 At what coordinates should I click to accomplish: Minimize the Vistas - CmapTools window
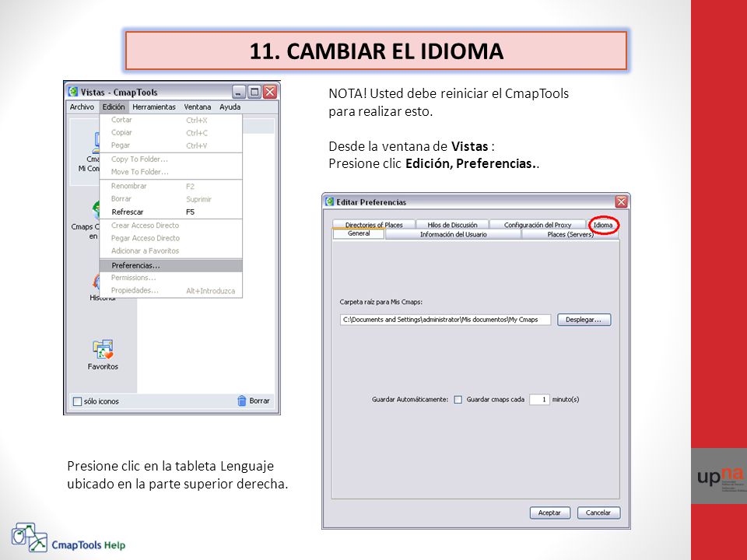239,92
